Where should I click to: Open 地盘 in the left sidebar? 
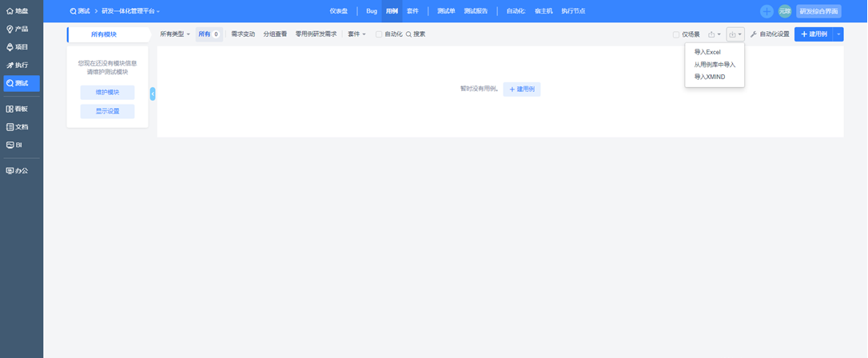(21, 10)
